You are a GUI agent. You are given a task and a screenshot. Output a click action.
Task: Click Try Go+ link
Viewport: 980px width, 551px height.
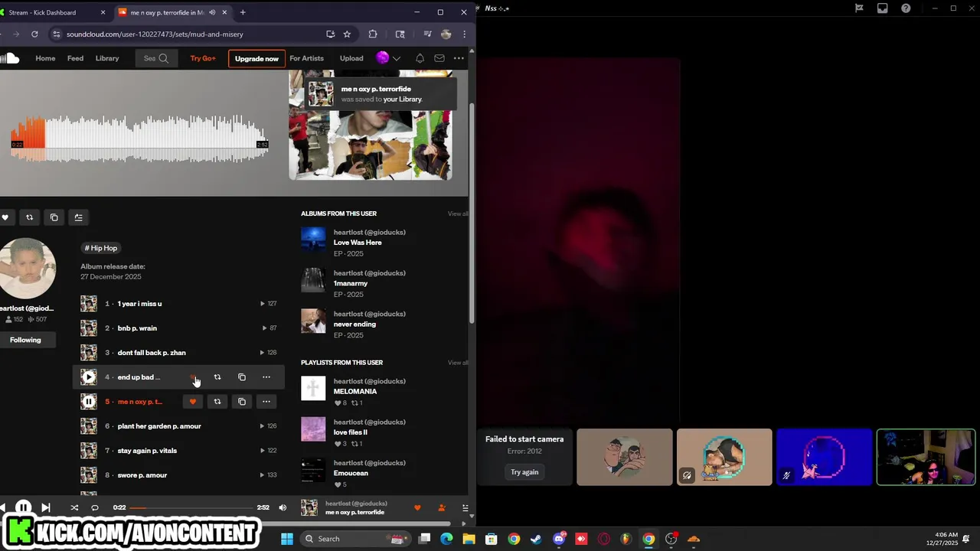[203, 58]
